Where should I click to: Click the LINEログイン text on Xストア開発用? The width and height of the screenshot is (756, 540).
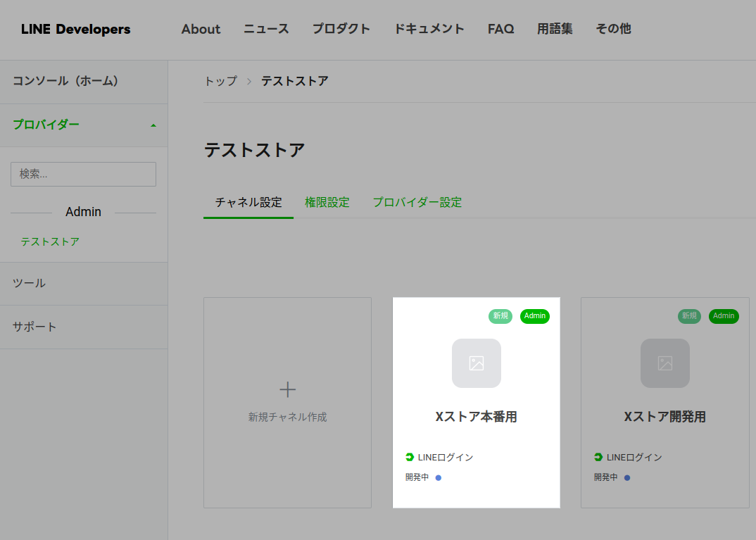pos(634,458)
